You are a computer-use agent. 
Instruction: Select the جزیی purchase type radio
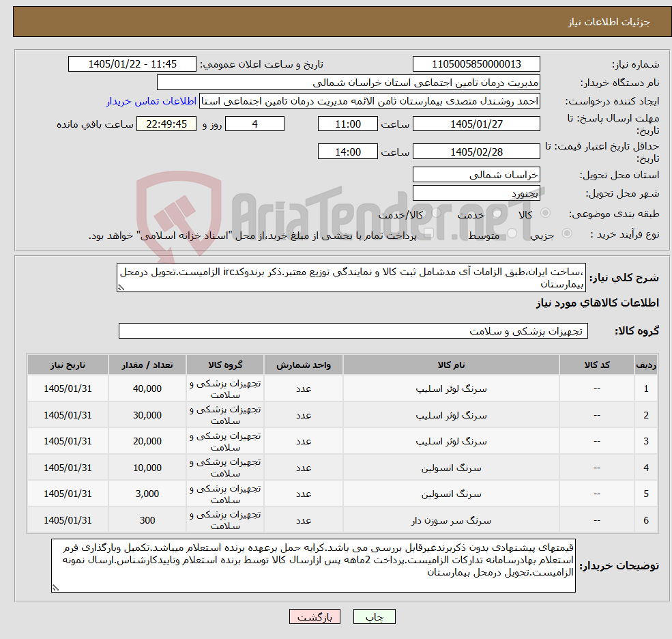567,233
